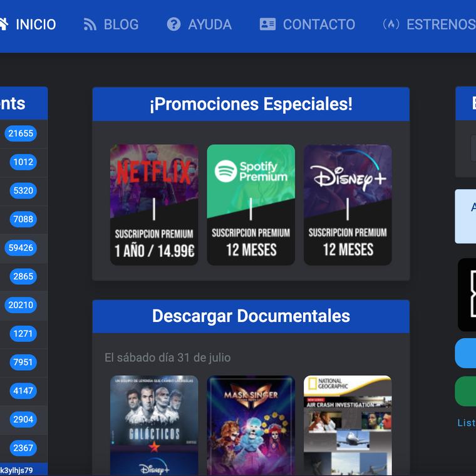Navigate to the CONTACTO page
The image size is (476, 476).
point(319,24)
